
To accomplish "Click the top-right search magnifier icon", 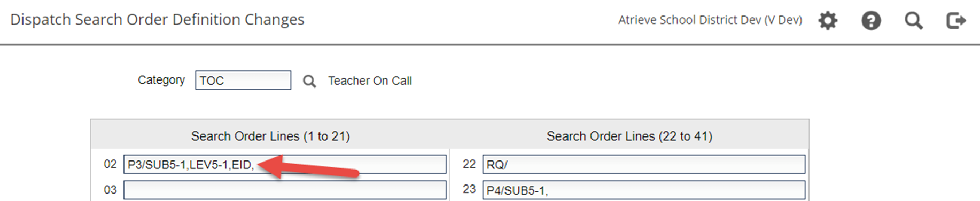I will (x=914, y=21).
